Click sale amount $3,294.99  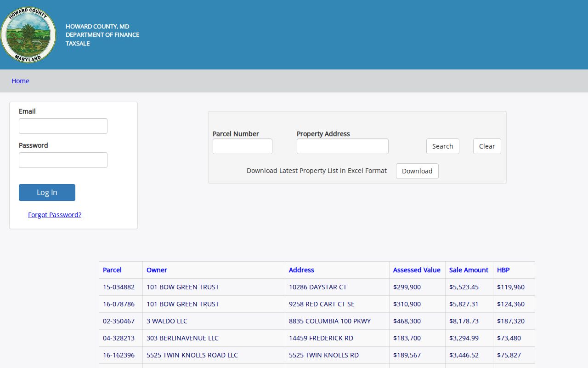(x=464, y=338)
